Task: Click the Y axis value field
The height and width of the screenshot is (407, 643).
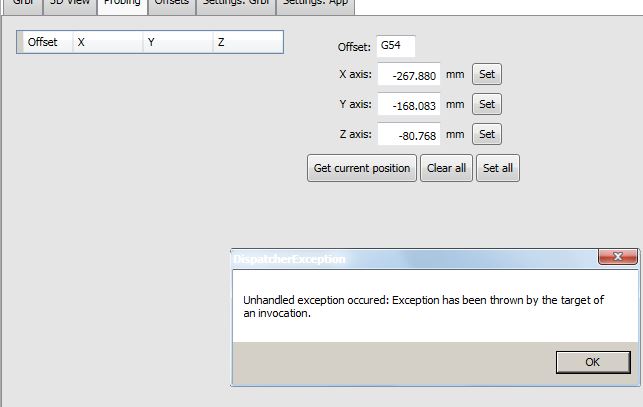Action: [x=409, y=105]
